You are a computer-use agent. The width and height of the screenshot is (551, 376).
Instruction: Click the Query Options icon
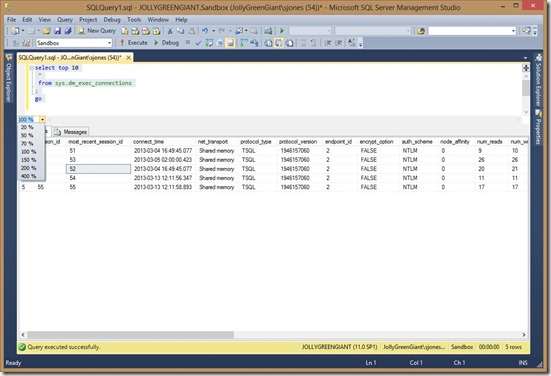(220, 43)
